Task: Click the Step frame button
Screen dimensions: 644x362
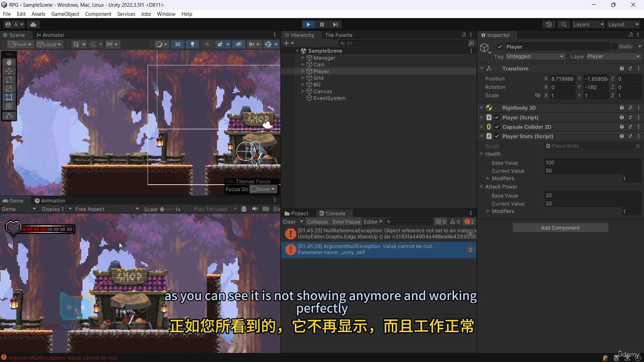Action: [x=335, y=24]
